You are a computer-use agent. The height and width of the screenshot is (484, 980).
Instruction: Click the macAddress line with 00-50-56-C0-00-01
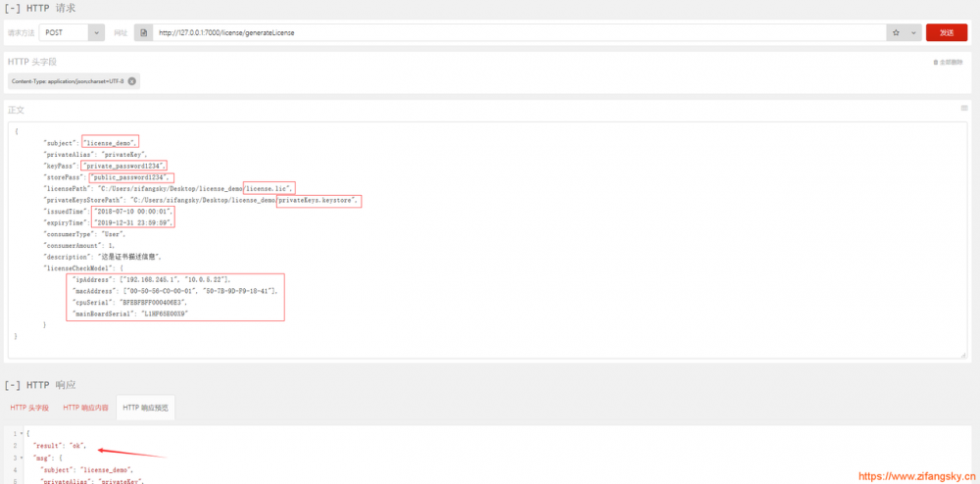[x=175, y=291]
